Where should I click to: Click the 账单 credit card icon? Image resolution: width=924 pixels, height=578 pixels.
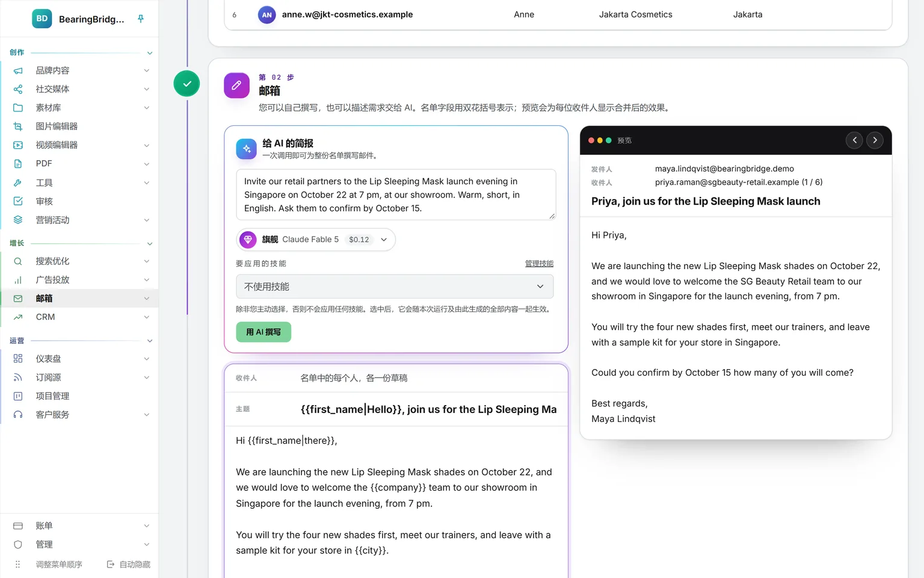click(x=18, y=526)
